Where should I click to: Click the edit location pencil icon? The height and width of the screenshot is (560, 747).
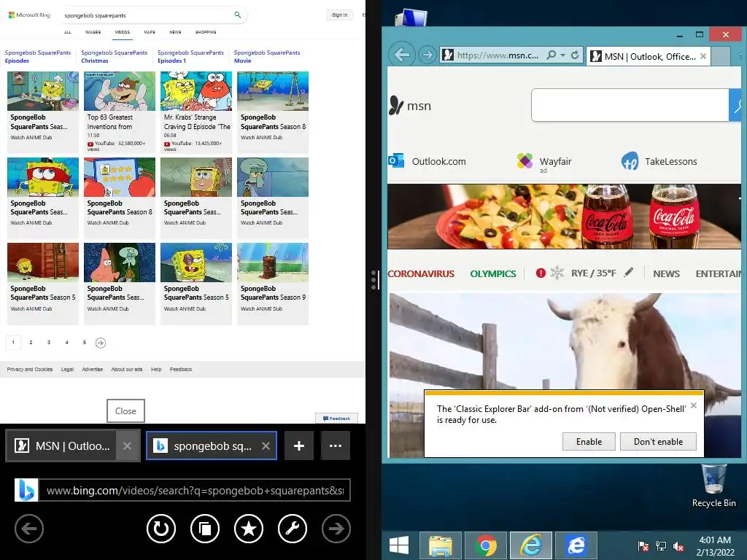(x=629, y=273)
